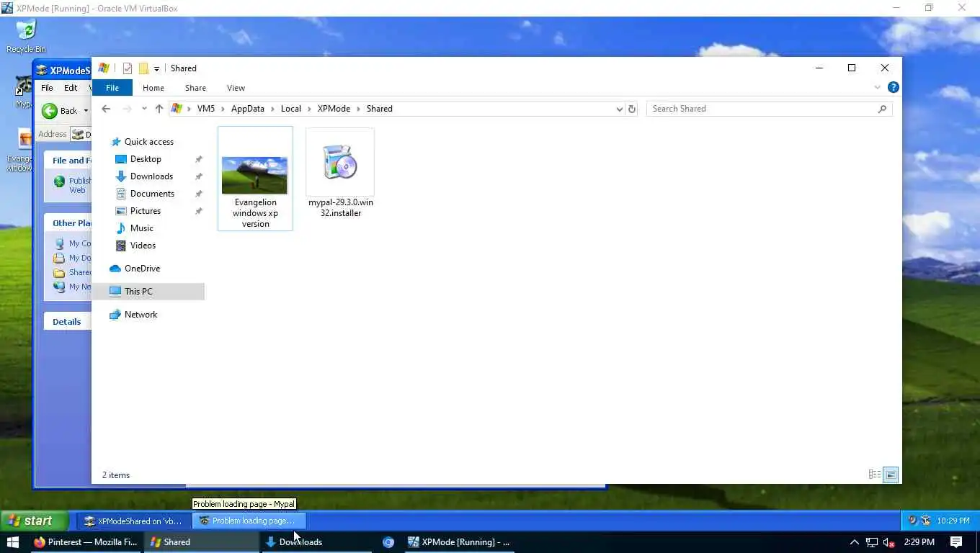Select Pictures in navigation pane
The height and width of the screenshot is (553, 980).
146,211
